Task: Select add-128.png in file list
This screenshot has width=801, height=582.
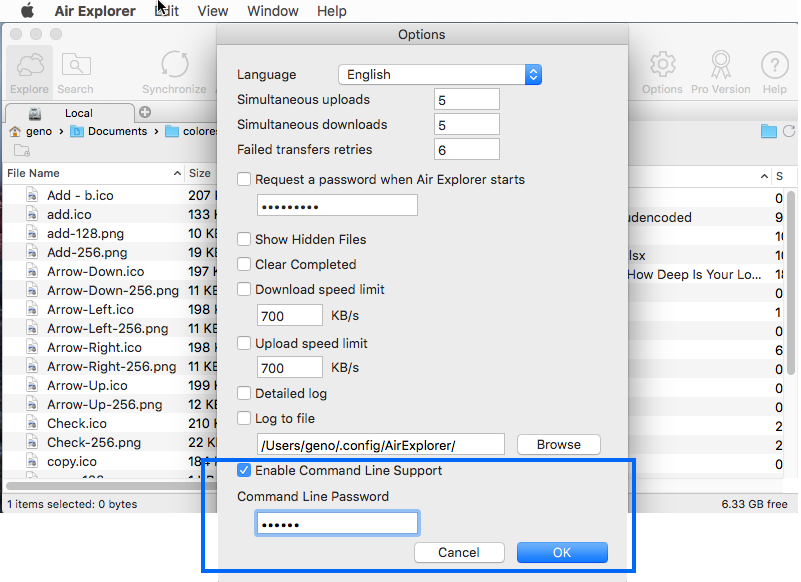Action: point(85,234)
